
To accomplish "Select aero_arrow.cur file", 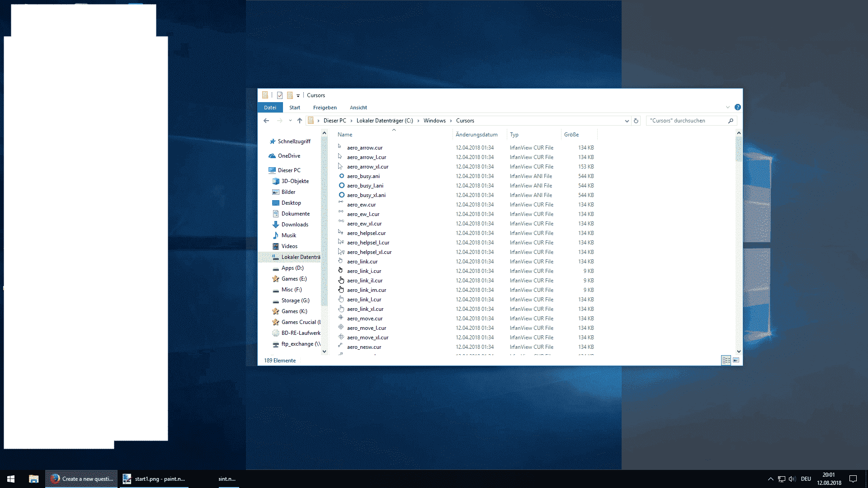I will coord(364,148).
